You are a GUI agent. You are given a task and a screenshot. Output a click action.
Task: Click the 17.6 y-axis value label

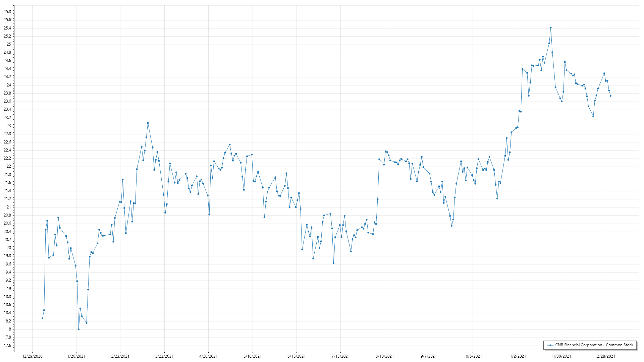tap(7, 345)
